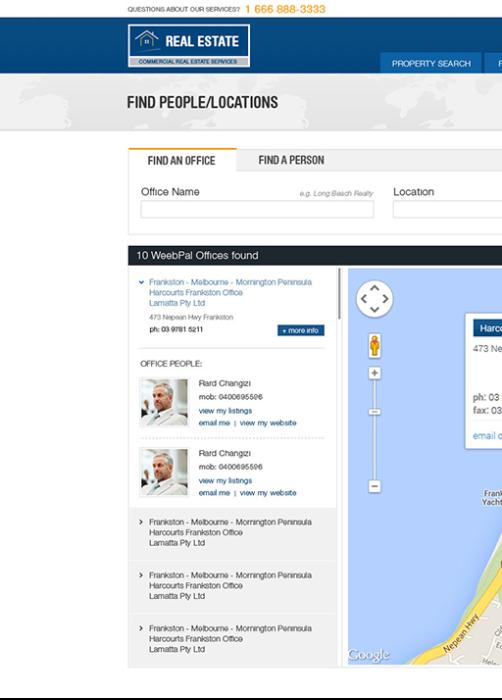Select the Street View pegman icon
502x700 pixels.
coord(375,345)
